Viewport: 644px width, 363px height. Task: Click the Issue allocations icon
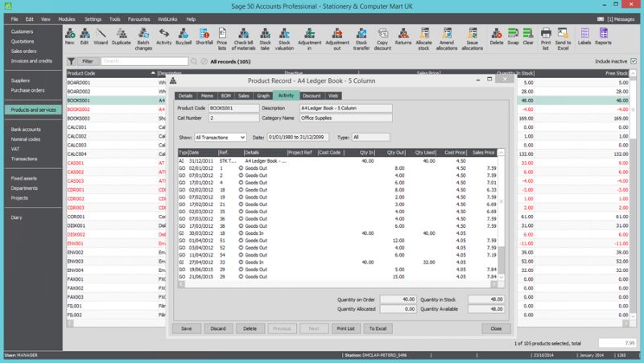coord(473,39)
